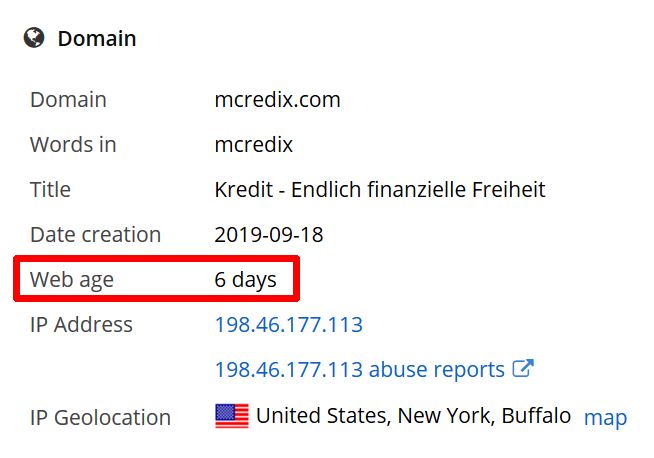Click the Words in value mcredix

pyautogui.click(x=254, y=145)
